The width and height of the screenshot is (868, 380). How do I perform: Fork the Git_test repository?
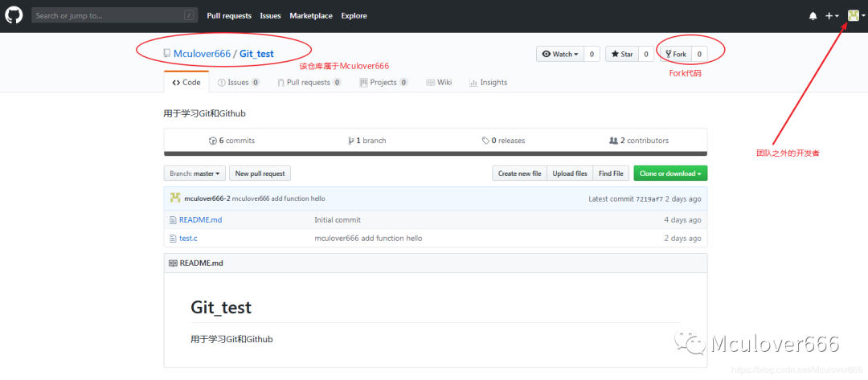(x=675, y=54)
